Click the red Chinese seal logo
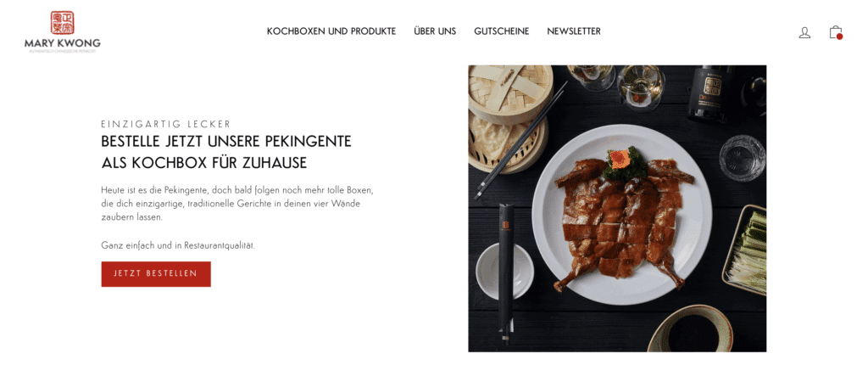The height and width of the screenshot is (376, 868). (62, 23)
